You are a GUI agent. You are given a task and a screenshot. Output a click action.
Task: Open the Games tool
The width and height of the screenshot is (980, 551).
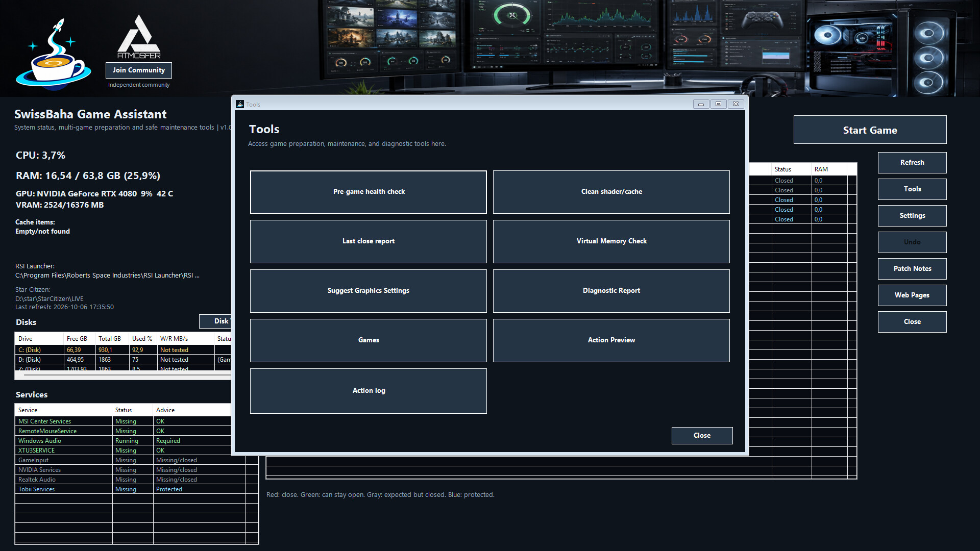(x=369, y=340)
